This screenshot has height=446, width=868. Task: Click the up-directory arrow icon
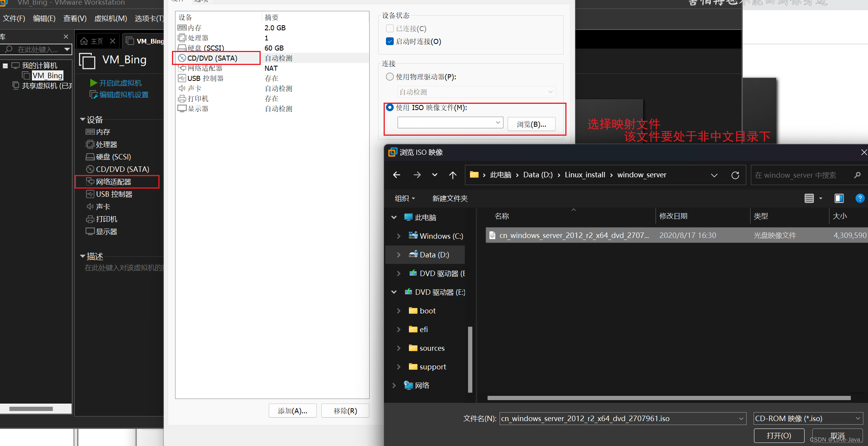click(x=452, y=175)
